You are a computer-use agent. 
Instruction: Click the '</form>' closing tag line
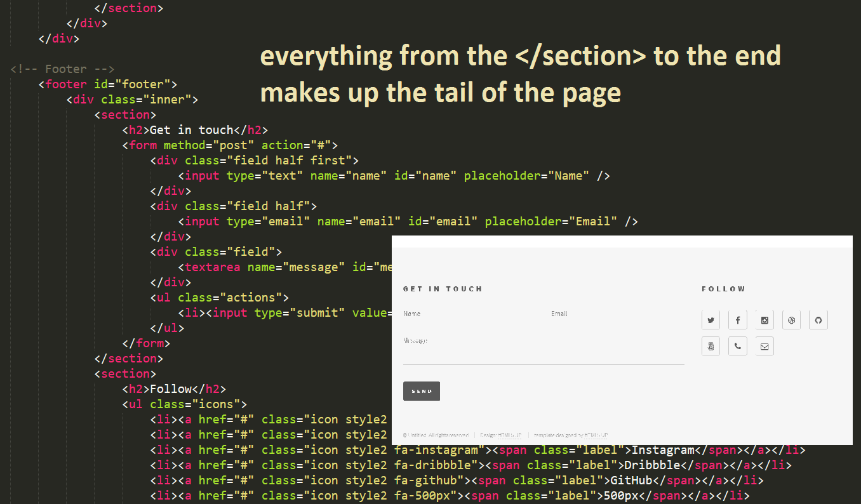pos(146,343)
